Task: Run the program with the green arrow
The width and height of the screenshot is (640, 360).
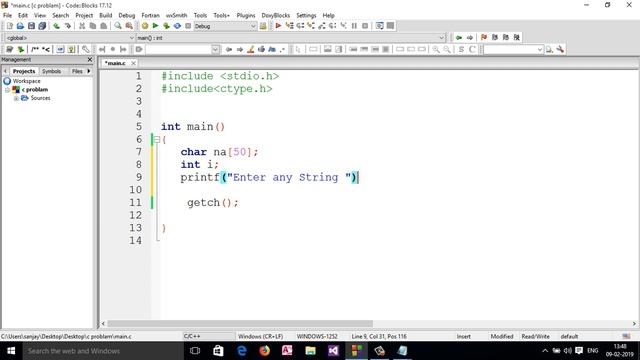Action: [156, 26]
